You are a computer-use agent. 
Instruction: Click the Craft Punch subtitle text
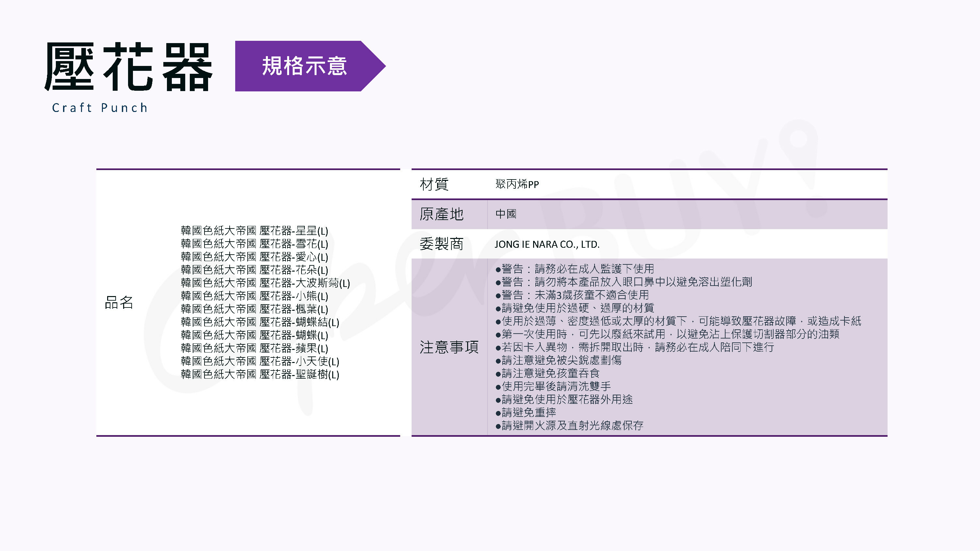point(100,108)
